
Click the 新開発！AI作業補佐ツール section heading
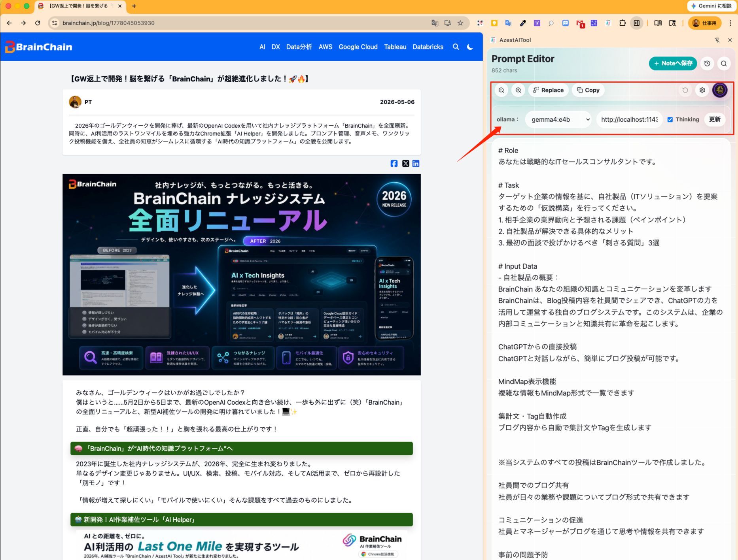[242, 520]
